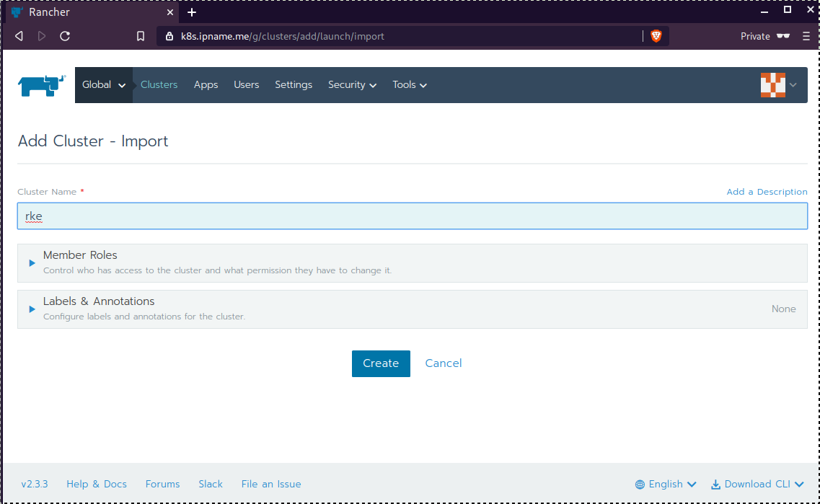Open the user avatar menu
820x504 pixels.
pos(778,85)
